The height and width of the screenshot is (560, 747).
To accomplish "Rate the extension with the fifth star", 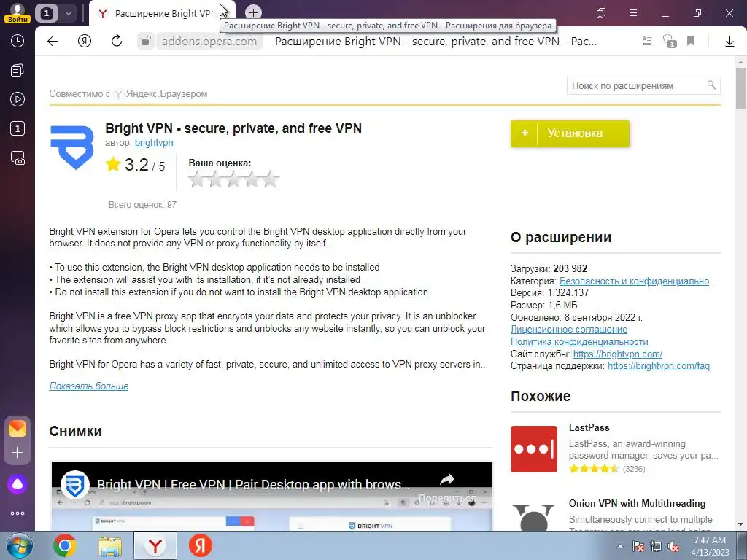I will [270, 179].
